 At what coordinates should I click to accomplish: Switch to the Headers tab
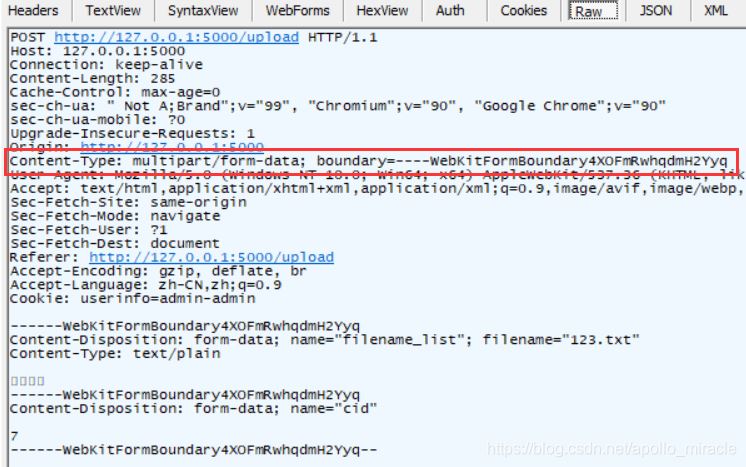[x=34, y=10]
